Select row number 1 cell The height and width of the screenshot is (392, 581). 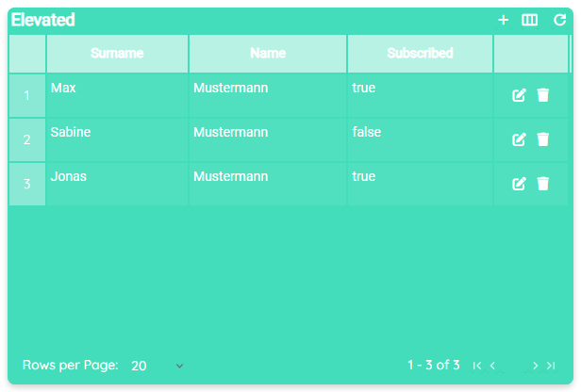click(x=27, y=95)
